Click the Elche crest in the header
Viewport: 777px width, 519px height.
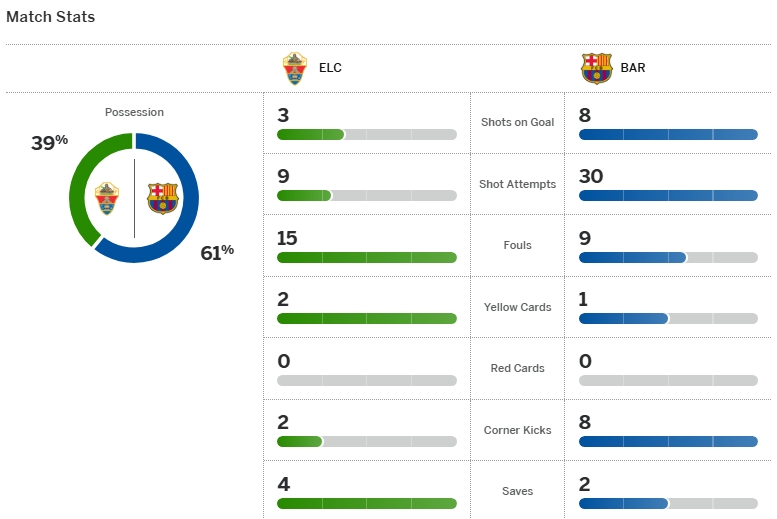coord(295,68)
